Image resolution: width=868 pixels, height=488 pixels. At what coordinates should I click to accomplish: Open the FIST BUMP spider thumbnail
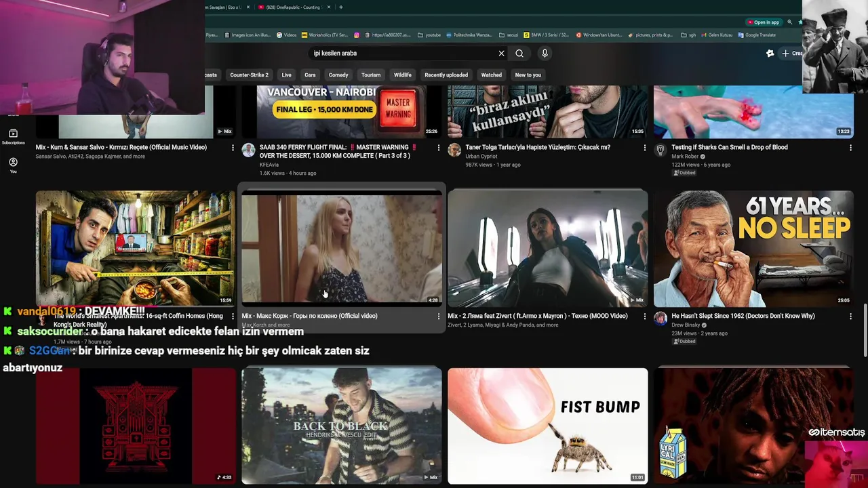coord(547,426)
